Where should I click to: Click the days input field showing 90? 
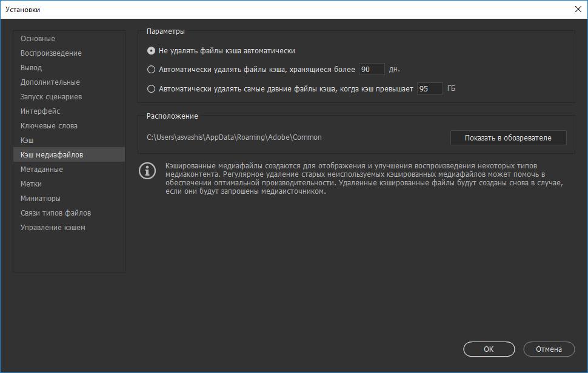tap(372, 70)
